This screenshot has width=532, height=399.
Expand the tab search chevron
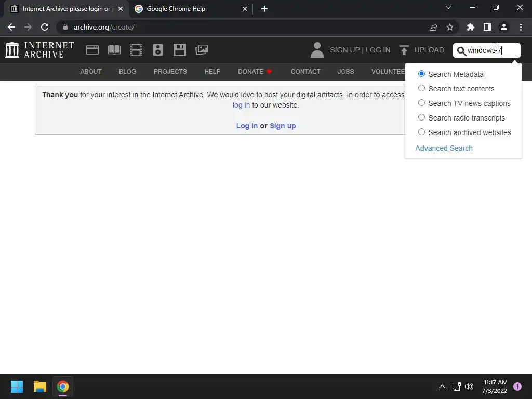click(448, 7)
